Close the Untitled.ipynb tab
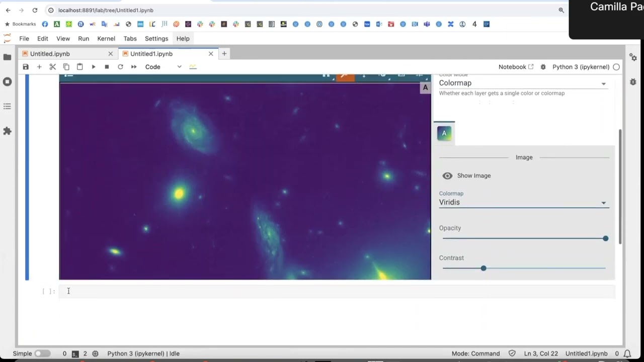This screenshot has height=362, width=644. coord(111,54)
